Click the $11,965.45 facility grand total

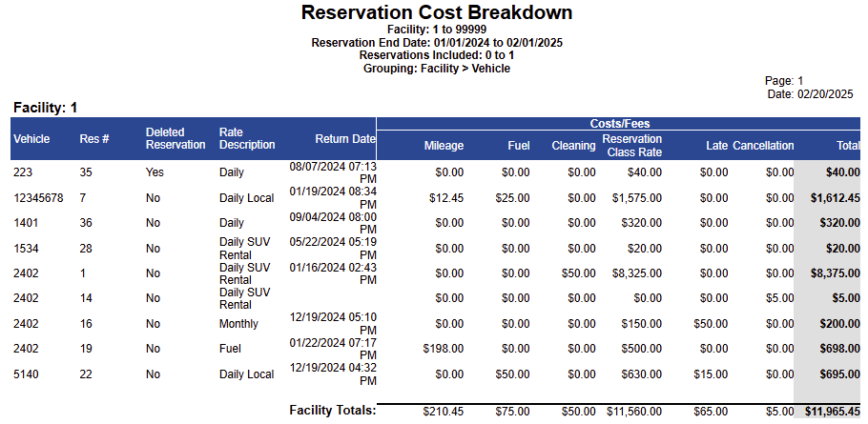(832, 412)
